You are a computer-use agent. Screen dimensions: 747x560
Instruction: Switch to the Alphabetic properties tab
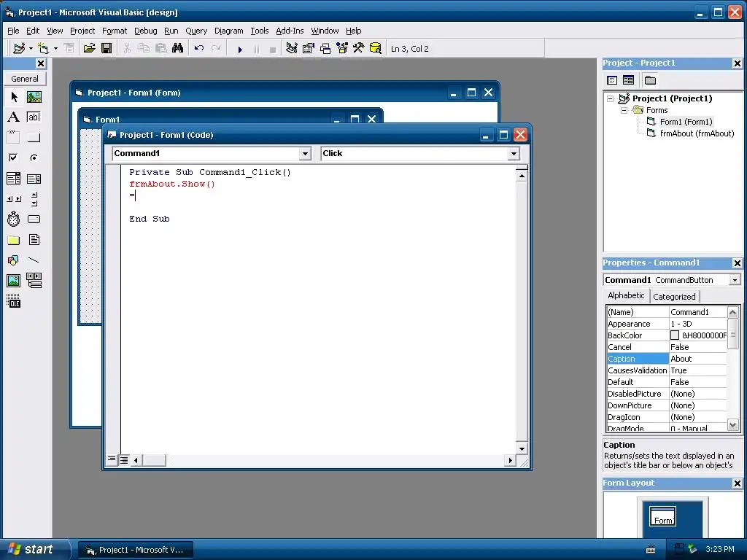pos(626,295)
